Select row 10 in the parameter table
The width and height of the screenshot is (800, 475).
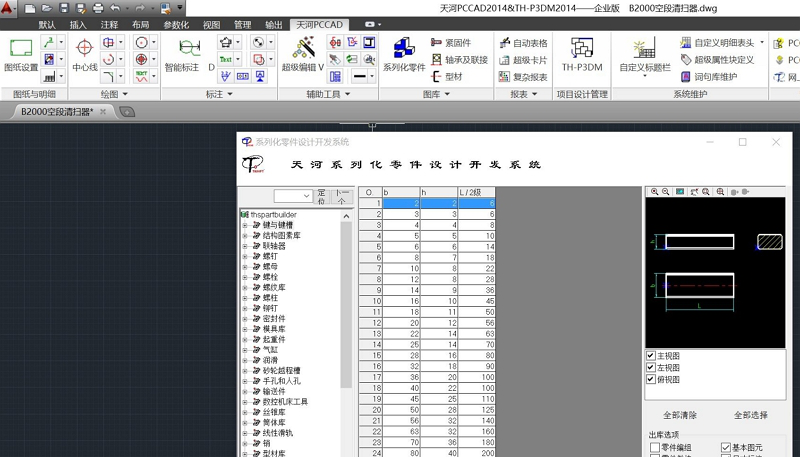coord(427,301)
